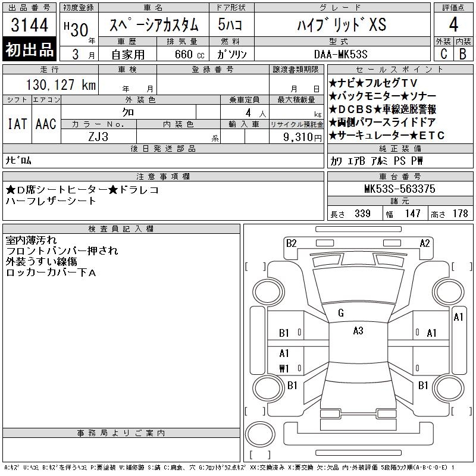The image size is (476, 476).
Task: Click the air conditioner value AAC
Action: click(x=46, y=124)
